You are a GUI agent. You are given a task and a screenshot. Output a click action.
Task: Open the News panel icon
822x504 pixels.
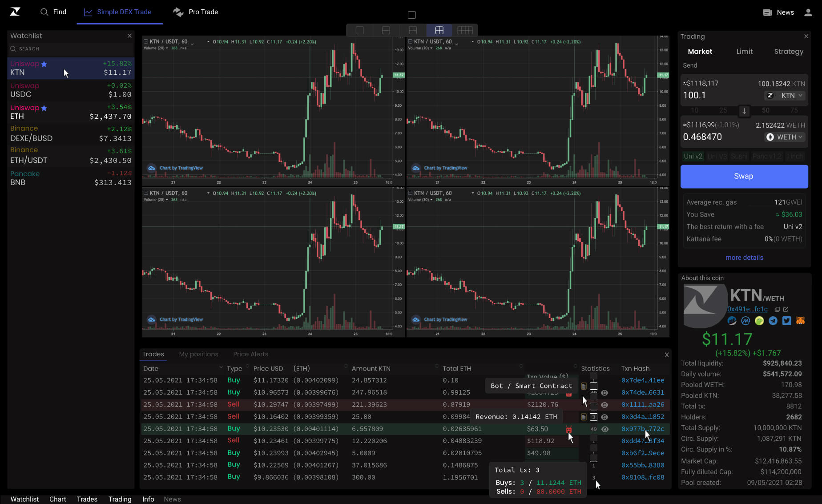(x=767, y=12)
